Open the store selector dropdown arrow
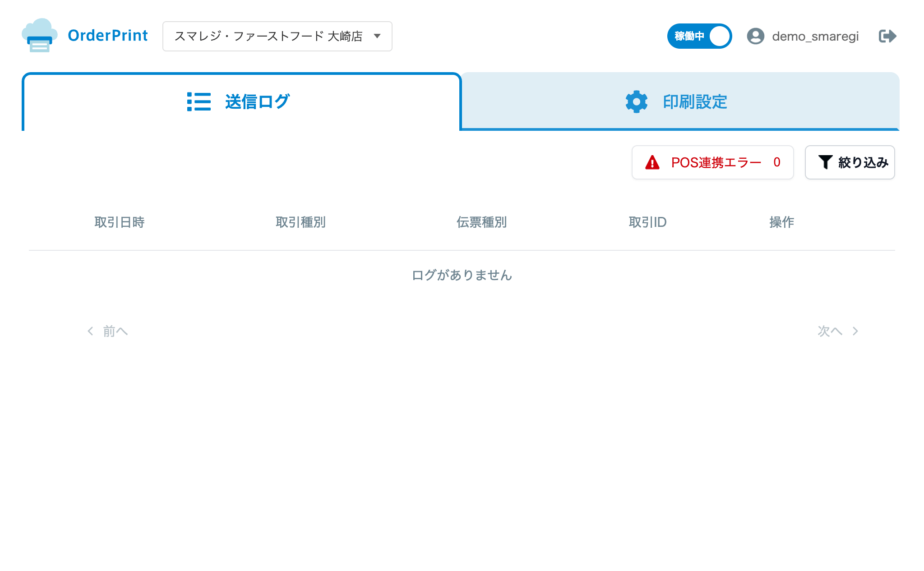Image resolution: width=924 pixels, height=571 pixels. click(x=377, y=36)
